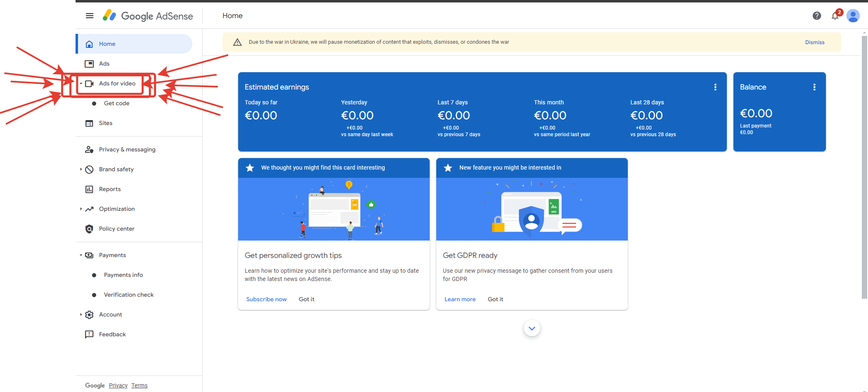
Task: Collapse the Payments section
Action: pos(81,255)
